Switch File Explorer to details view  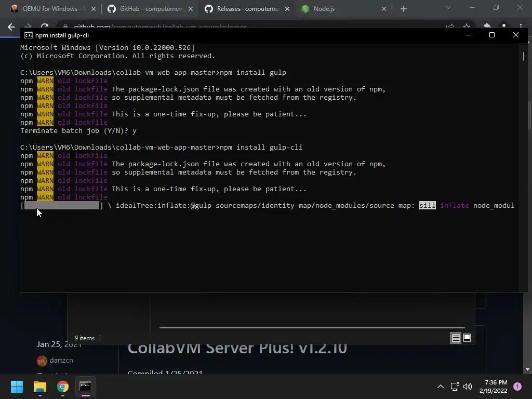[x=456, y=338]
